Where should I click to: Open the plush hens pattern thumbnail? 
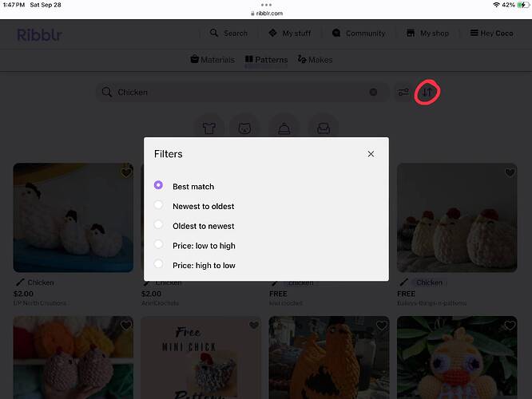point(457,218)
